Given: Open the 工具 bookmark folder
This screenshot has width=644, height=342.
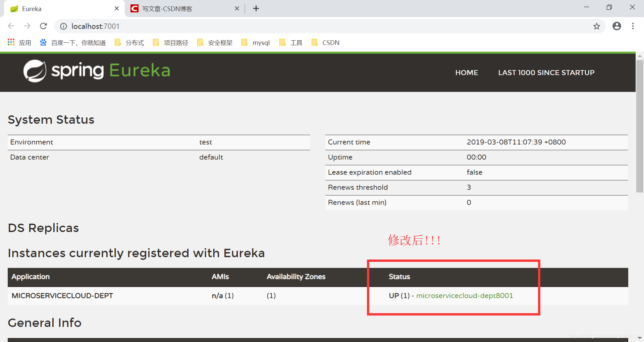Looking at the screenshot, I should [291, 43].
